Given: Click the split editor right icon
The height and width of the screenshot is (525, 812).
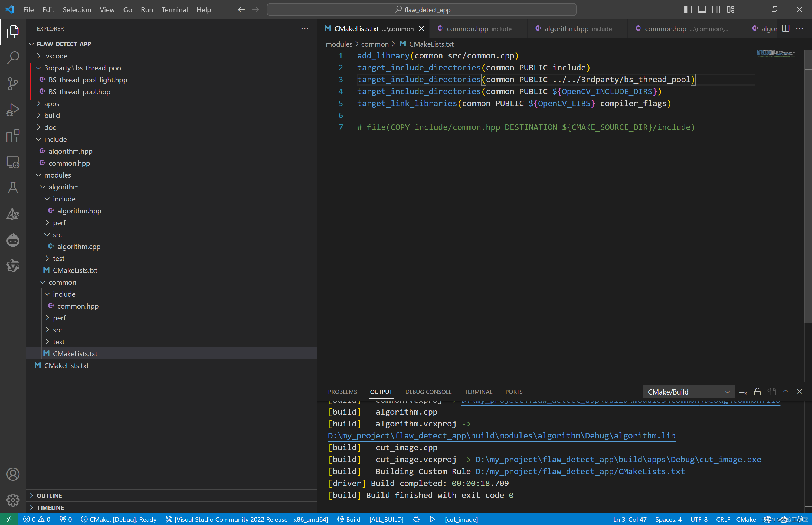Looking at the screenshot, I should tap(785, 29).
